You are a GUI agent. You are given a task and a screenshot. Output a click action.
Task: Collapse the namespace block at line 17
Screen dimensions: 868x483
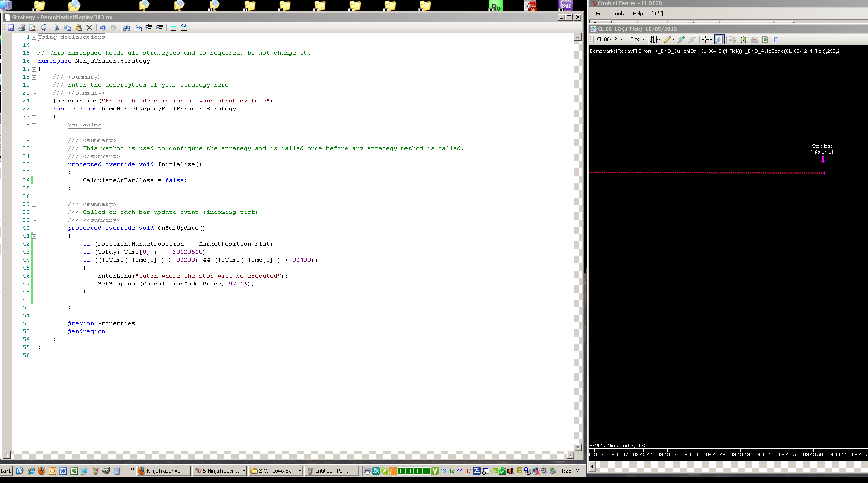coord(34,69)
